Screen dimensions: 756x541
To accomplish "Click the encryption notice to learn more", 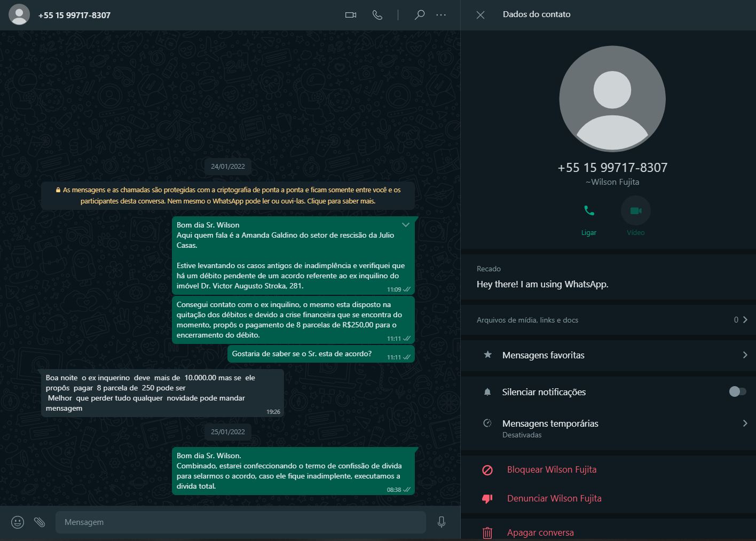I will (x=228, y=195).
